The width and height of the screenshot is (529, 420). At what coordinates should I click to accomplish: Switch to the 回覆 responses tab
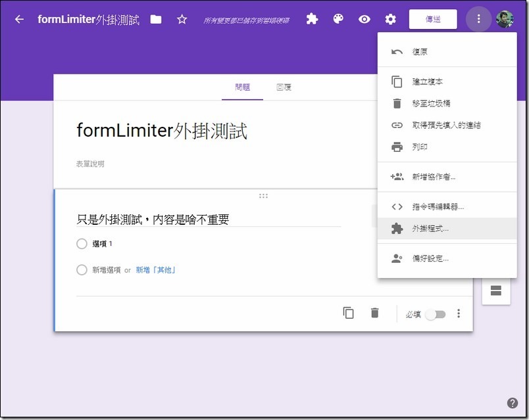284,87
